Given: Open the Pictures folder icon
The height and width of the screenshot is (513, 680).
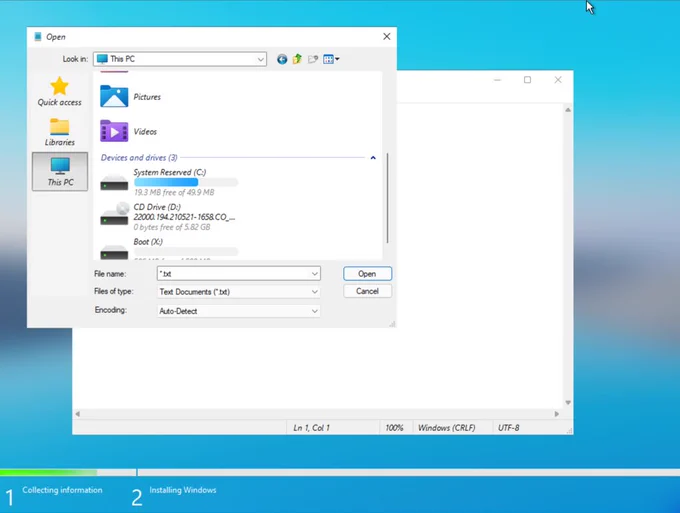Looking at the screenshot, I should pyautogui.click(x=114, y=96).
